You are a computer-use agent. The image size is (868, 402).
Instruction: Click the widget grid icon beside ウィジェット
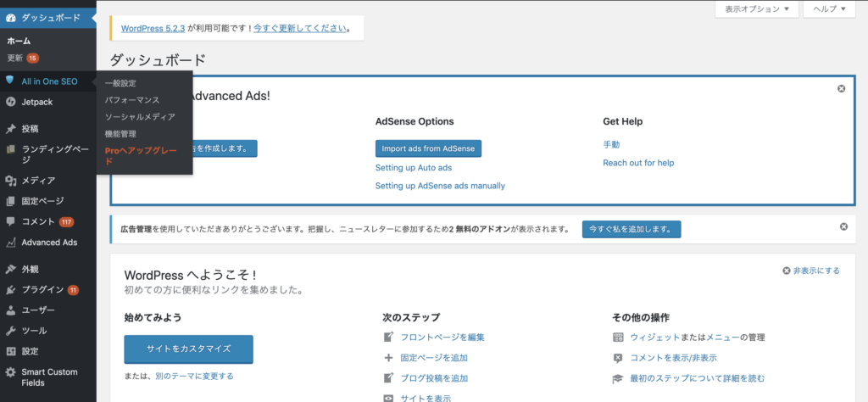point(618,337)
